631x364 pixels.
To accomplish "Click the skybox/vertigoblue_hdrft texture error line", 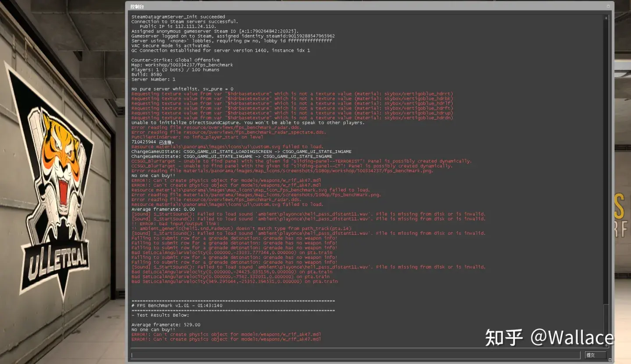I will pos(292,108).
